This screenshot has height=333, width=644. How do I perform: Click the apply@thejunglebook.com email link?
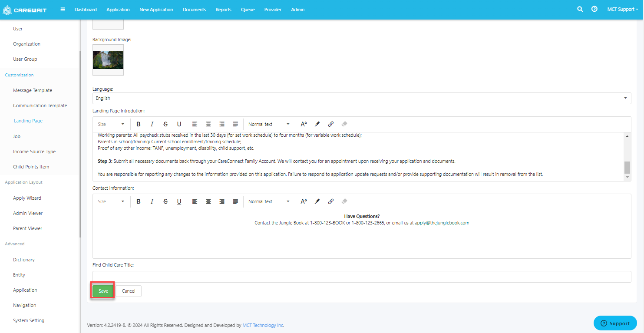(442, 223)
